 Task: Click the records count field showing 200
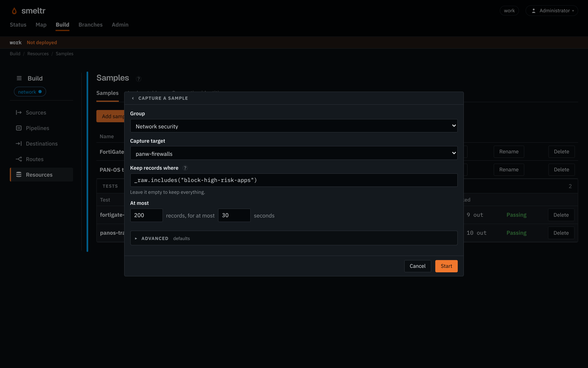[146, 215]
